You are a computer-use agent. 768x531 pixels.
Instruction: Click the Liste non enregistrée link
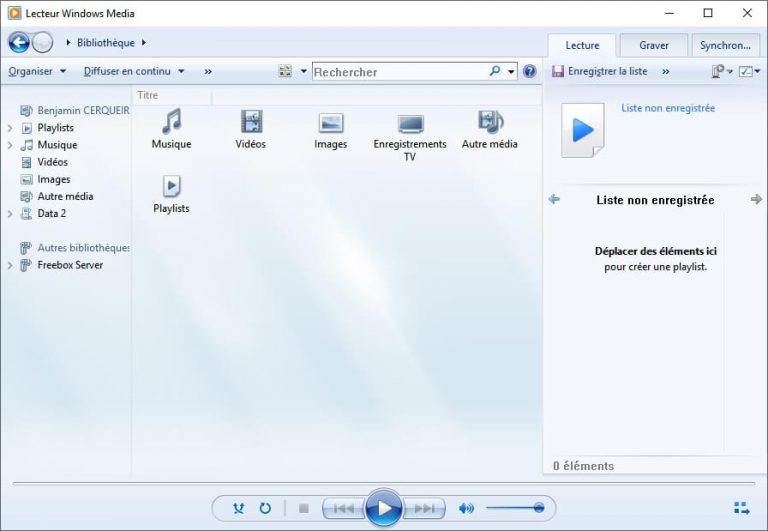point(668,108)
